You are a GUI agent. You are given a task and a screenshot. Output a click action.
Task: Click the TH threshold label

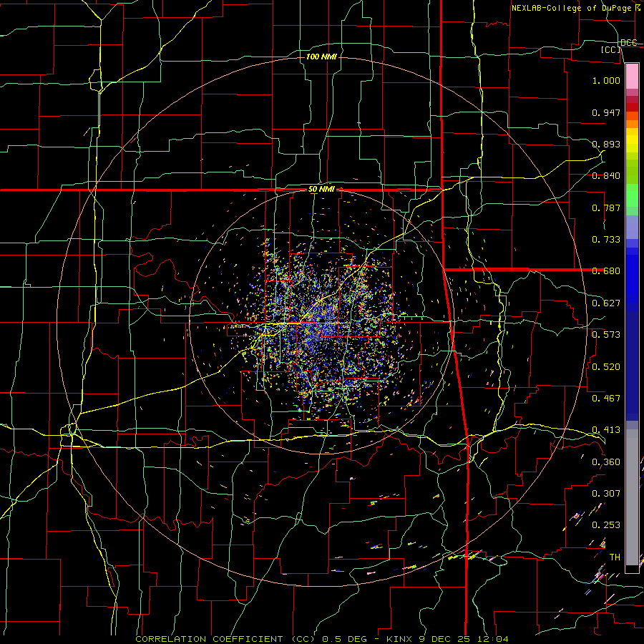click(x=615, y=557)
